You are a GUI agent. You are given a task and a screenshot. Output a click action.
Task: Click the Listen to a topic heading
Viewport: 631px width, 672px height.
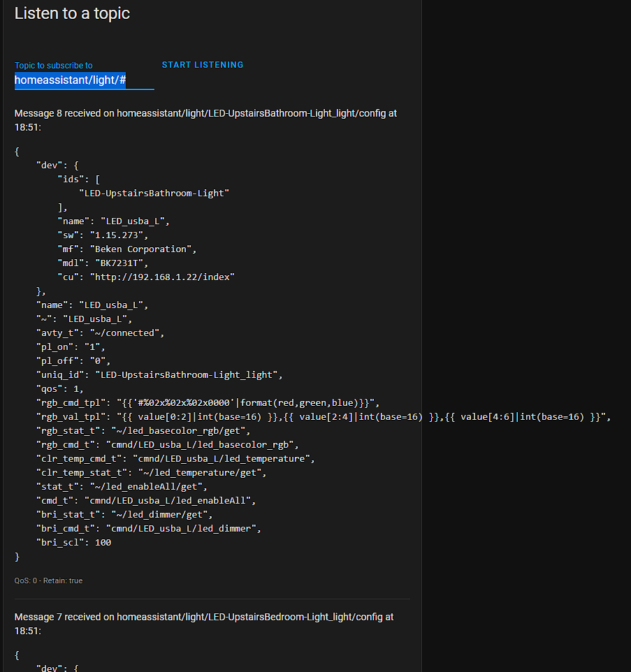coord(72,13)
